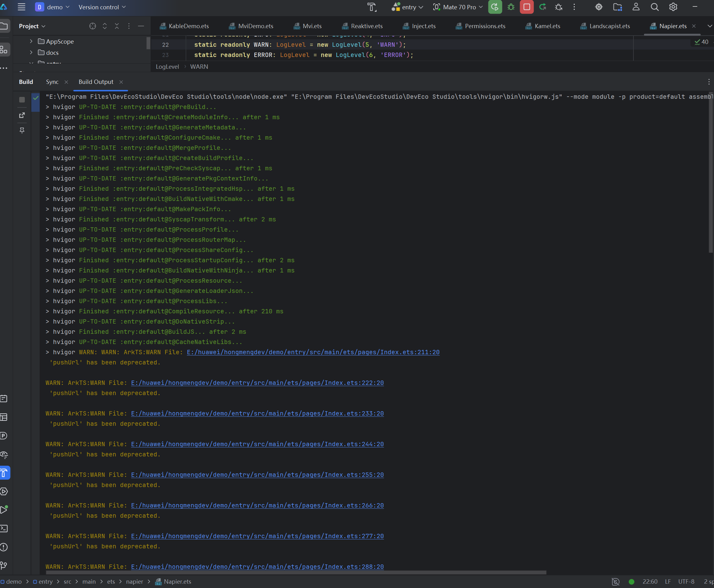
Task: Open the Terminal tool window
Action: pyautogui.click(x=4, y=528)
